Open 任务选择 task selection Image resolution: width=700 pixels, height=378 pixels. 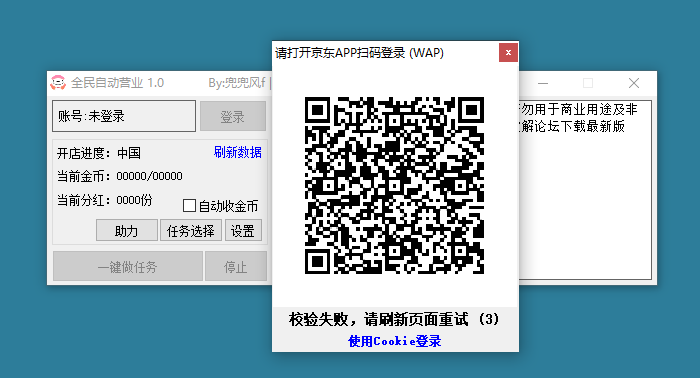click(x=191, y=231)
